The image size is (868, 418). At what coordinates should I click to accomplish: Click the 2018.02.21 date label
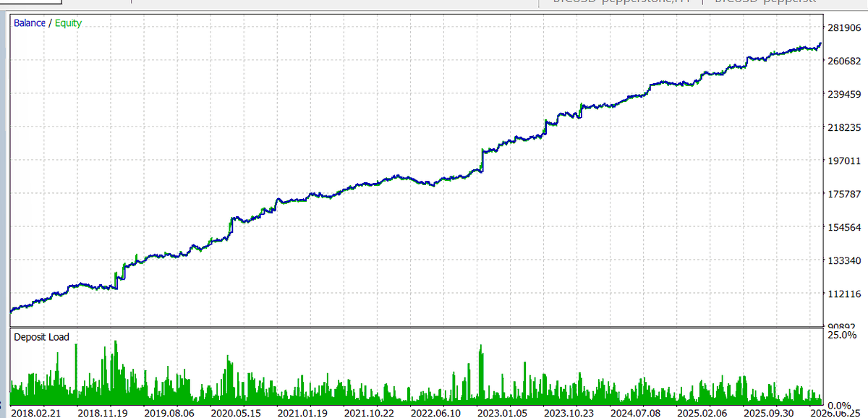[36, 412]
